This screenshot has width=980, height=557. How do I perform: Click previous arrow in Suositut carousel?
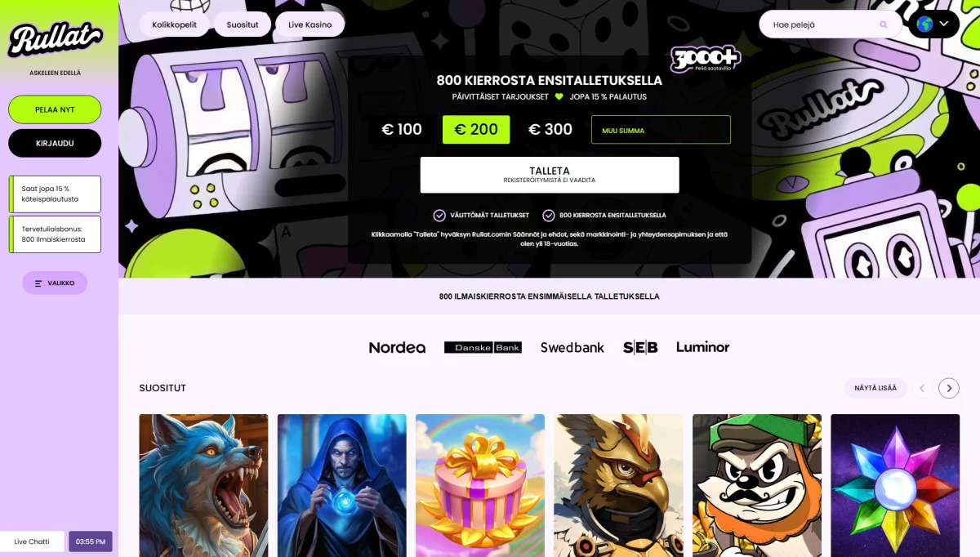point(922,388)
